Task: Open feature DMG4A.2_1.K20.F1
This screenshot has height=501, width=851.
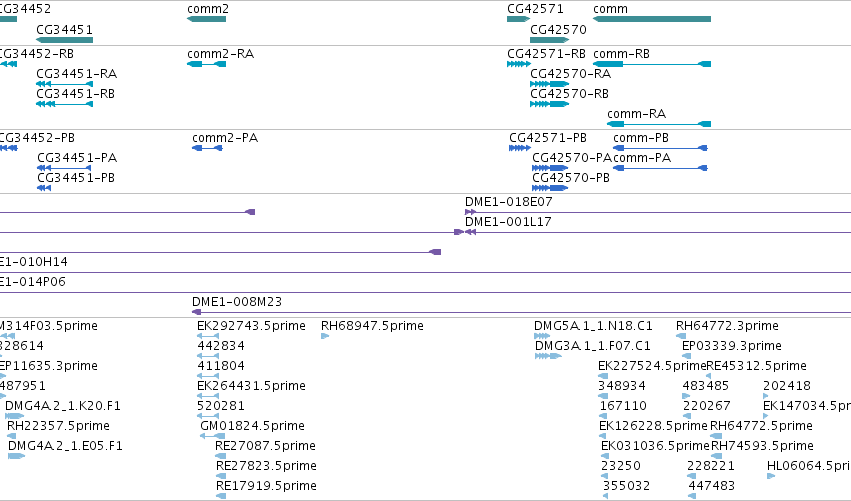Action: pos(15,416)
